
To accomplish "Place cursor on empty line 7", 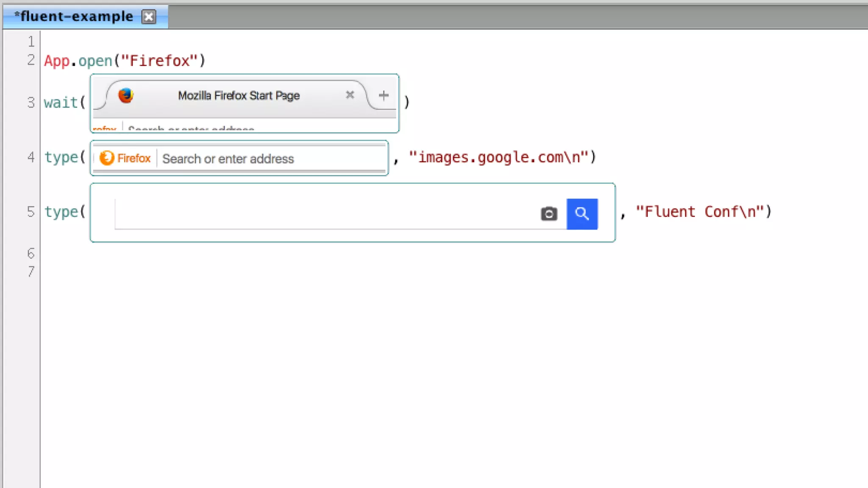I will (170, 272).
